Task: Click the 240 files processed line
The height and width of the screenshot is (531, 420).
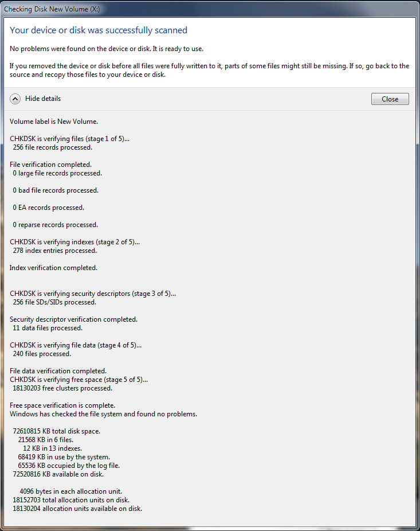Action: pyautogui.click(x=42, y=354)
